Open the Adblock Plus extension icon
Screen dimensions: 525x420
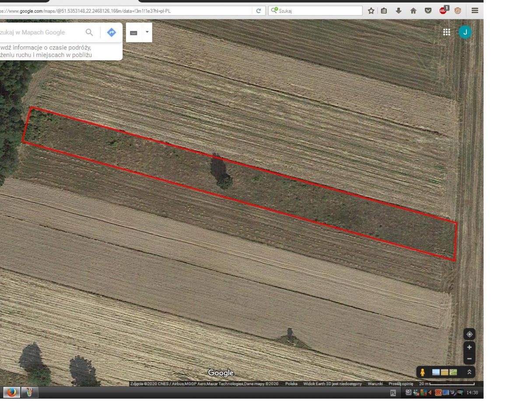pyautogui.click(x=444, y=10)
